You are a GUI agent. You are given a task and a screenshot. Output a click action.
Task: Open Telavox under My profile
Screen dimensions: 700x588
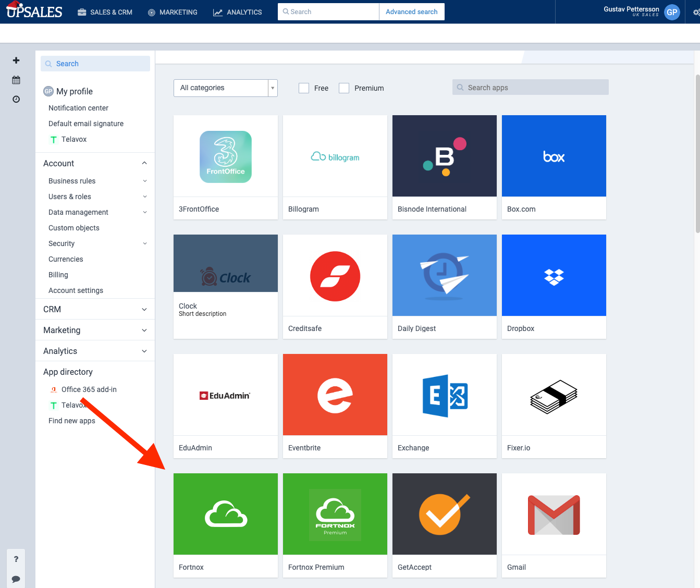[x=74, y=139]
